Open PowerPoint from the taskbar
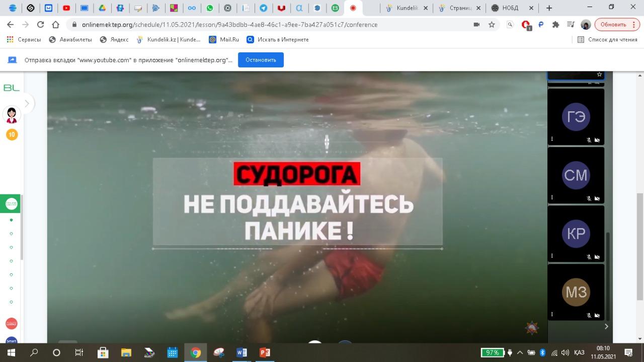Viewport: 644px width, 362px height. pyautogui.click(x=265, y=352)
